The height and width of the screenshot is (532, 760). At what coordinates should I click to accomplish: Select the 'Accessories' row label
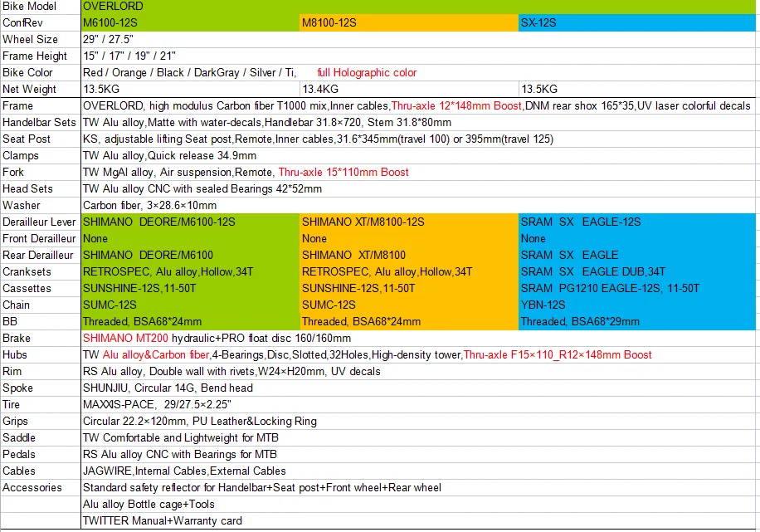[x=40, y=487]
